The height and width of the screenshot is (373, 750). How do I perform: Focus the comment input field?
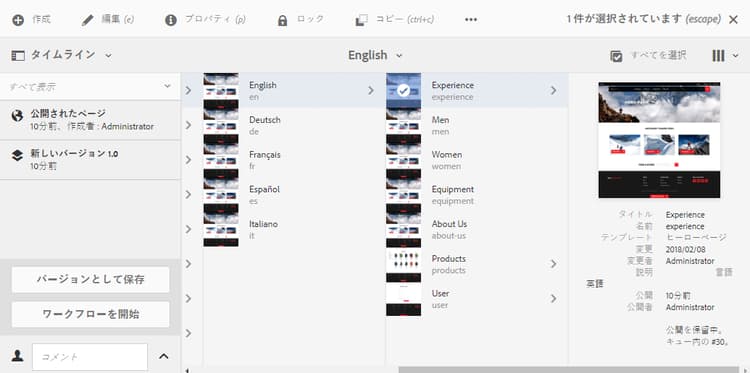click(x=90, y=357)
